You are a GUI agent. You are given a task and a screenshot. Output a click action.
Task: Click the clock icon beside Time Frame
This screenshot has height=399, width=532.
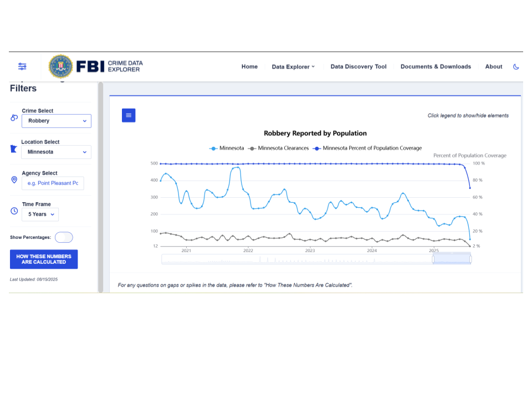14,211
